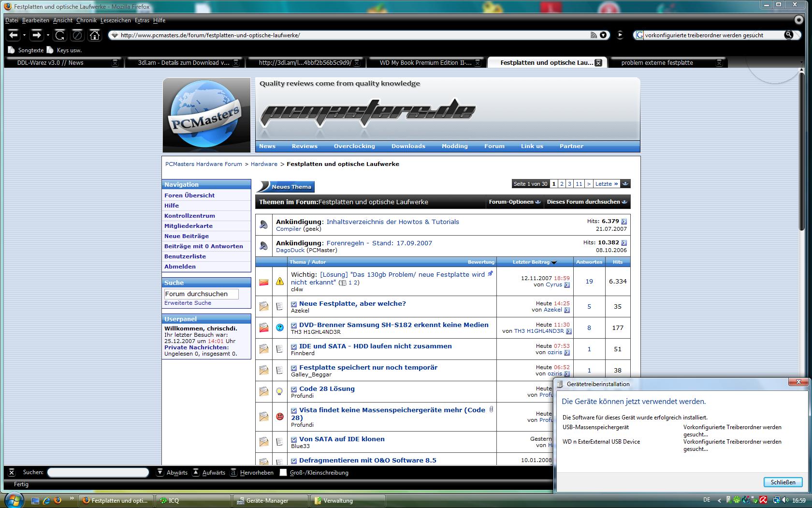Toggle the Groß-/Kleinschreibung checkbox
Image resolution: width=812 pixels, height=508 pixels.
tap(283, 473)
